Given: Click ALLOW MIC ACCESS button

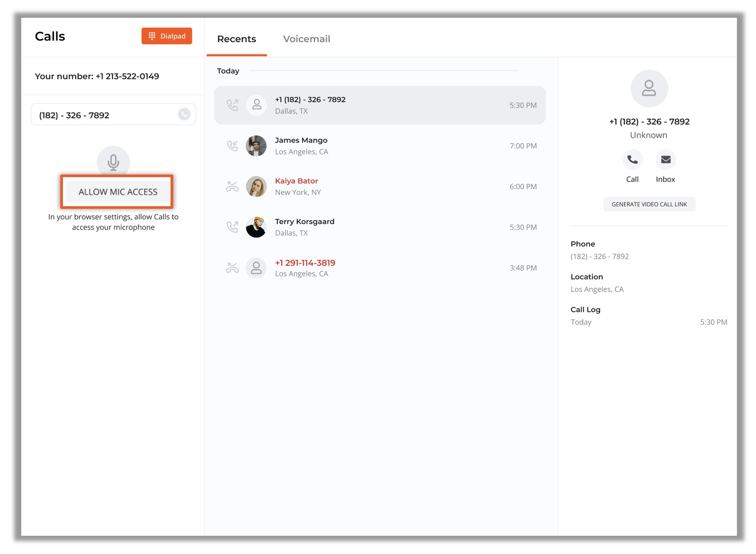Looking at the screenshot, I should (118, 192).
